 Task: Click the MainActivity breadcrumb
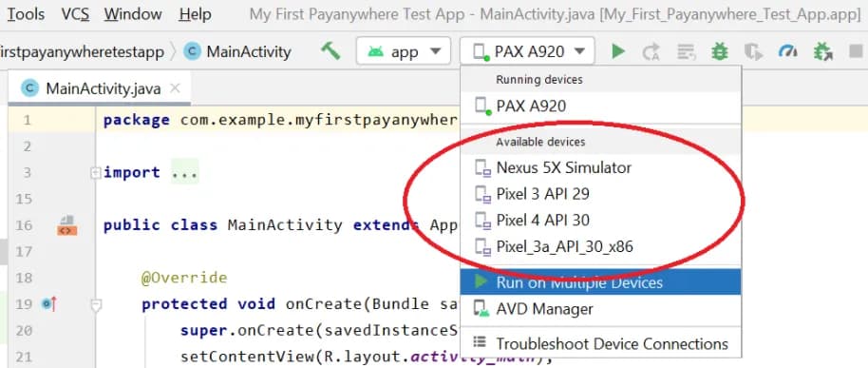tap(249, 51)
